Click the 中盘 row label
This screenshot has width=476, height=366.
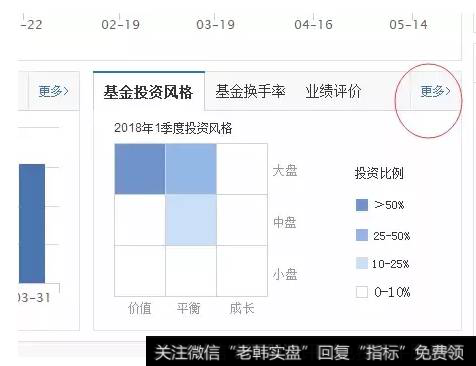[285, 222]
